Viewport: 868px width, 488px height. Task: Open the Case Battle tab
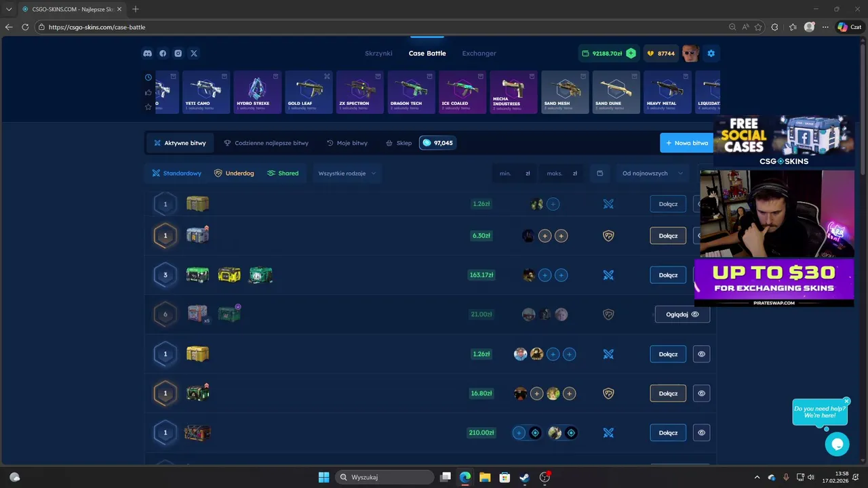(427, 54)
